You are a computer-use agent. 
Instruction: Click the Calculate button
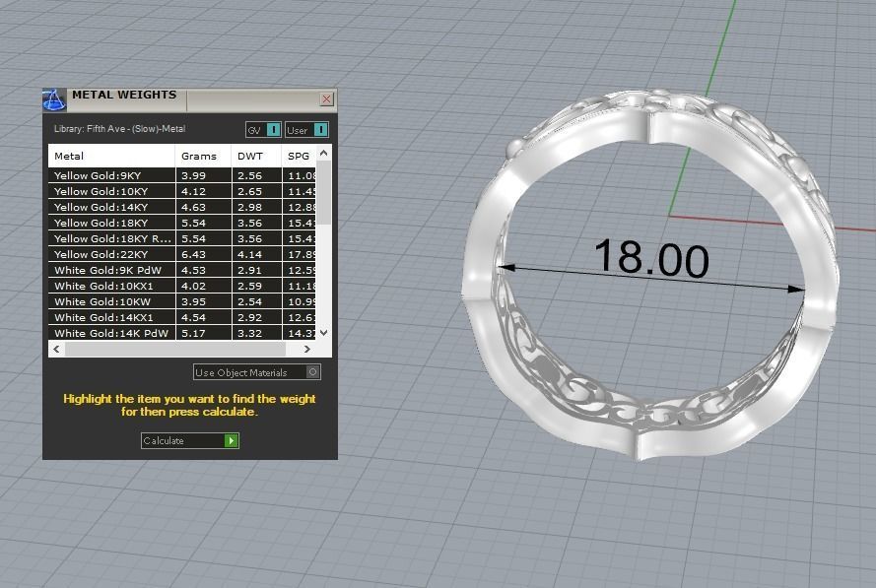click(190, 440)
